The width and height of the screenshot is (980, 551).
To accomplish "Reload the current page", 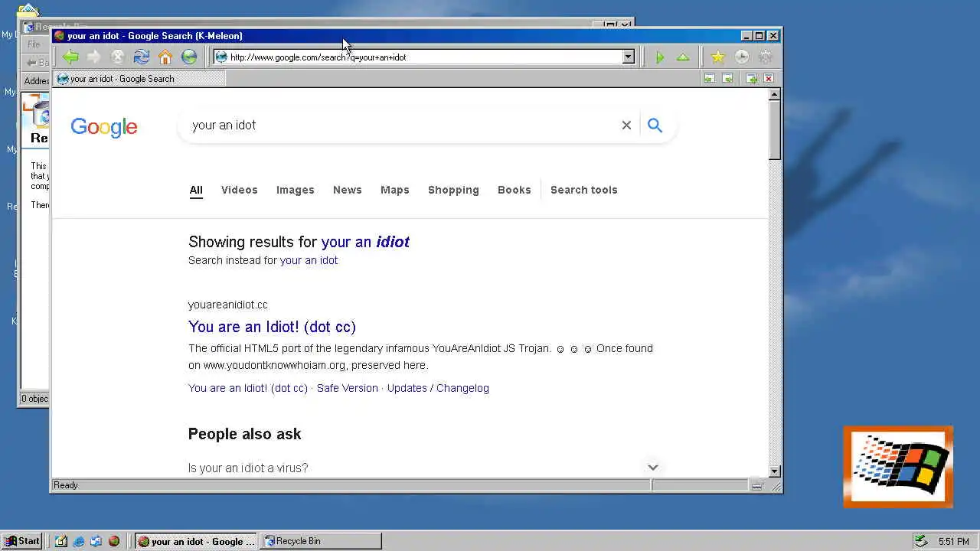I will pyautogui.click(x=142, y=57).
